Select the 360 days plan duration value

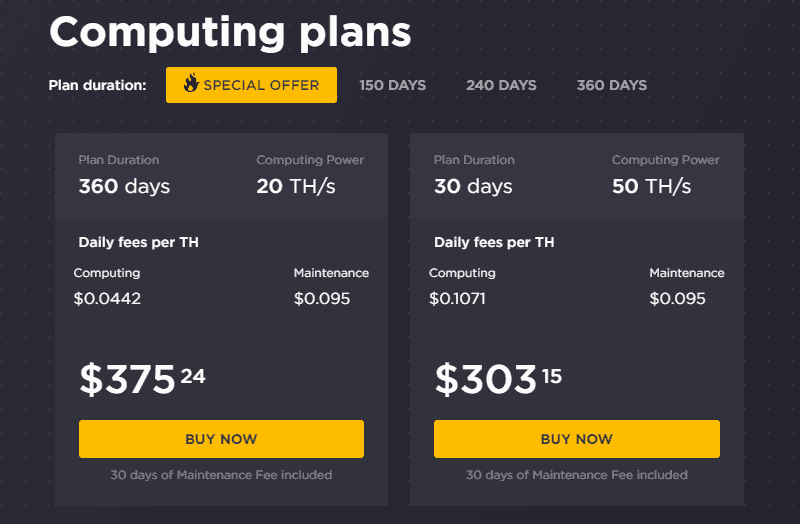124,186
